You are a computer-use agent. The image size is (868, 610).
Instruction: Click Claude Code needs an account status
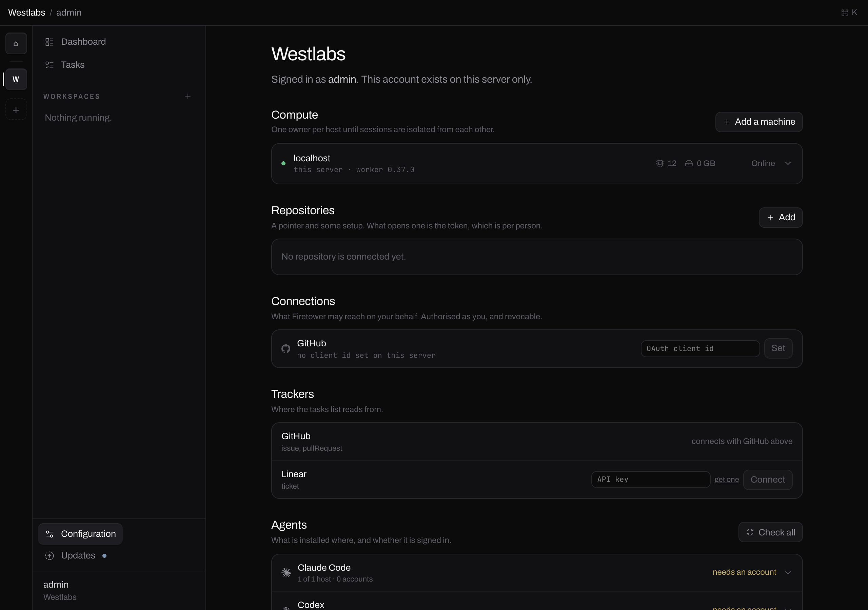pos(744,572)
